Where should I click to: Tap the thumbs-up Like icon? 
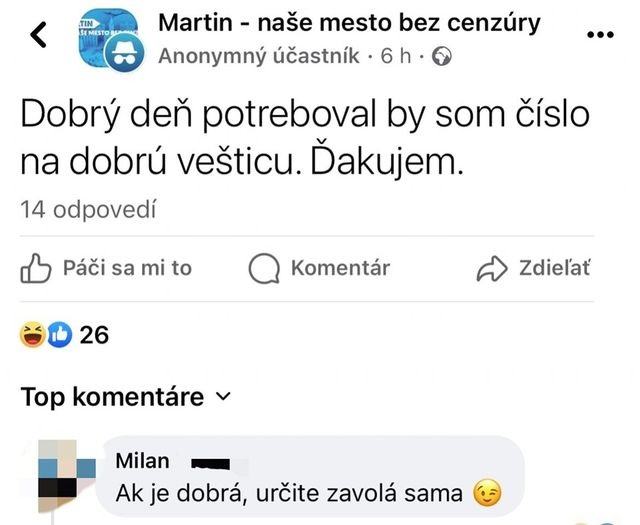tap(36, 268)
